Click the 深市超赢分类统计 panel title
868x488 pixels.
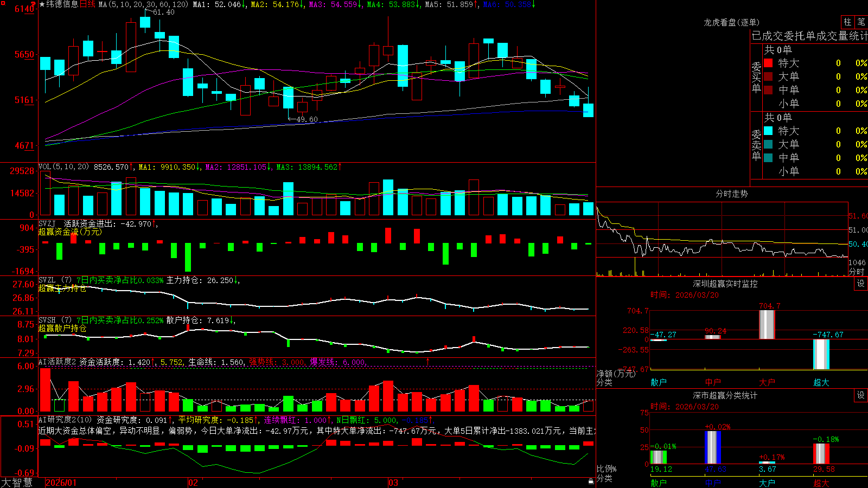pyautogui.click(x=725, y=395)
